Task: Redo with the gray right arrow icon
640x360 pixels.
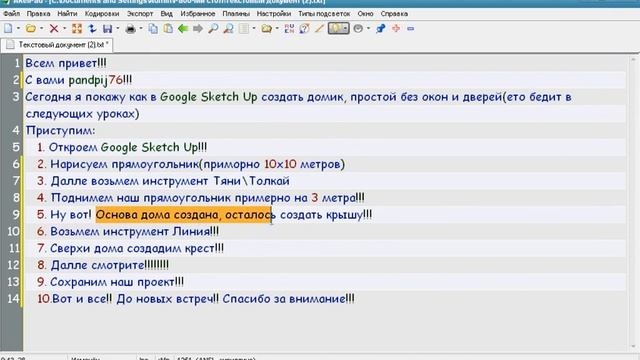Action: 198,29
